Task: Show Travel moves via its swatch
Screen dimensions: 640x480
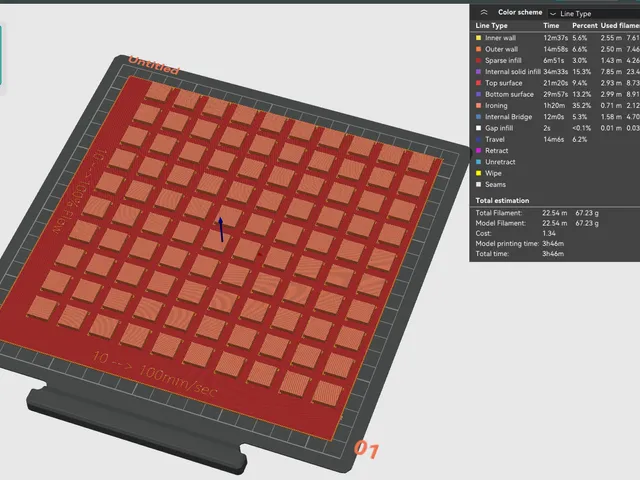Action: tap(478, 139)
